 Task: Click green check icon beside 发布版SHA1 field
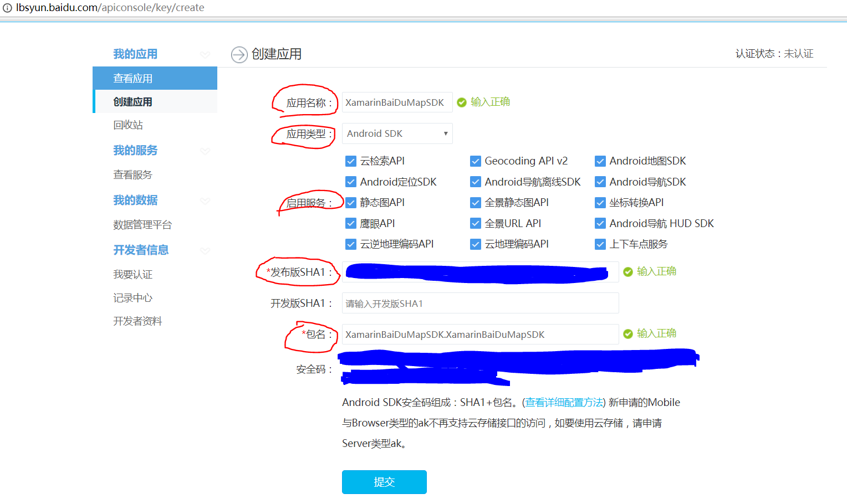click(x=628, y=272)
